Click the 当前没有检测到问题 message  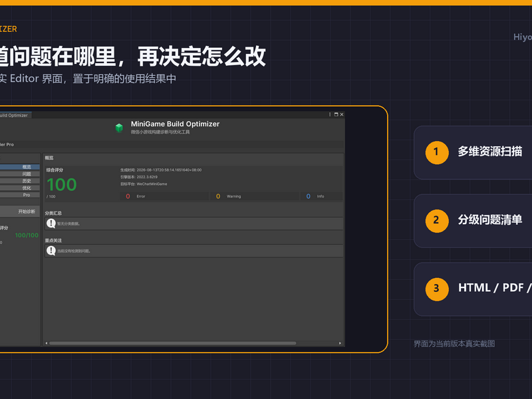pos(74,251)
